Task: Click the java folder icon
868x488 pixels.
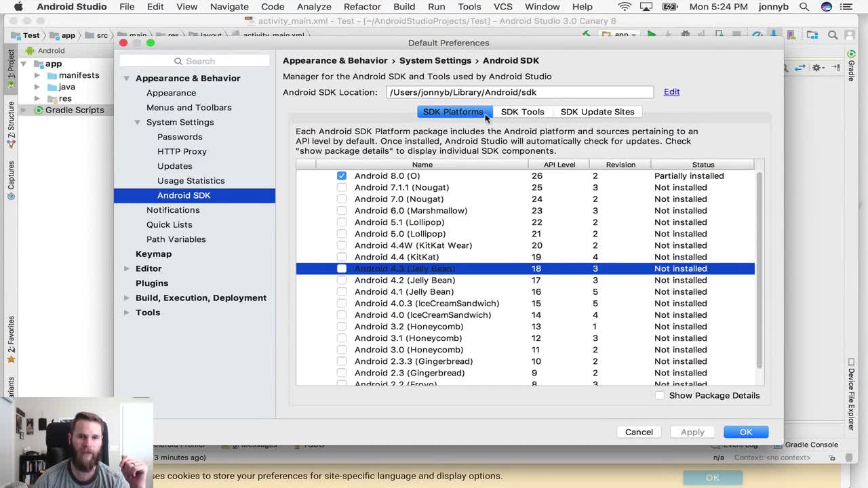Action: coord(52,87)
